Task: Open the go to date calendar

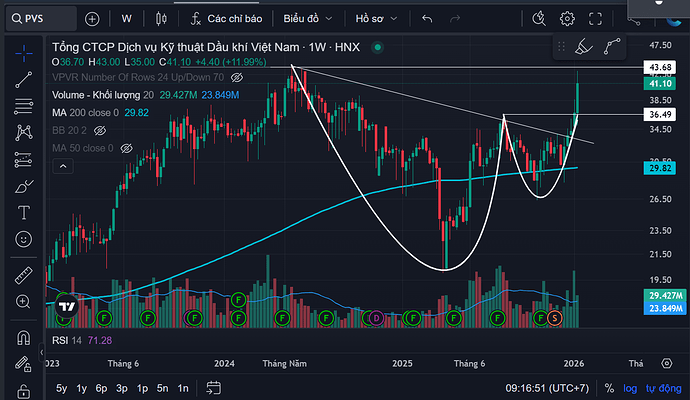Action: point(214,388)
